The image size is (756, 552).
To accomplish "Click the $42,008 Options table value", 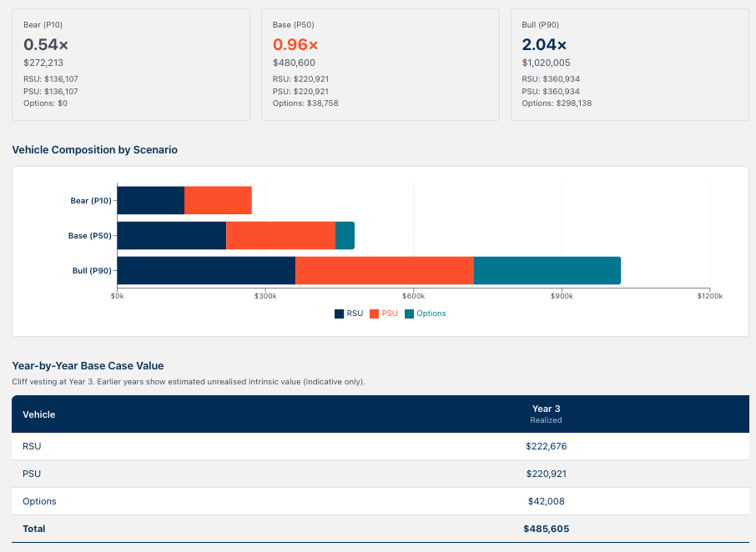I will click(x=546, y=501).
